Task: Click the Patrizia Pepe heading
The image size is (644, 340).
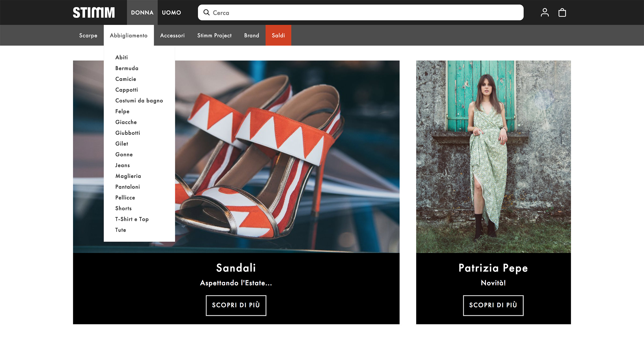Action: [493, 268]
